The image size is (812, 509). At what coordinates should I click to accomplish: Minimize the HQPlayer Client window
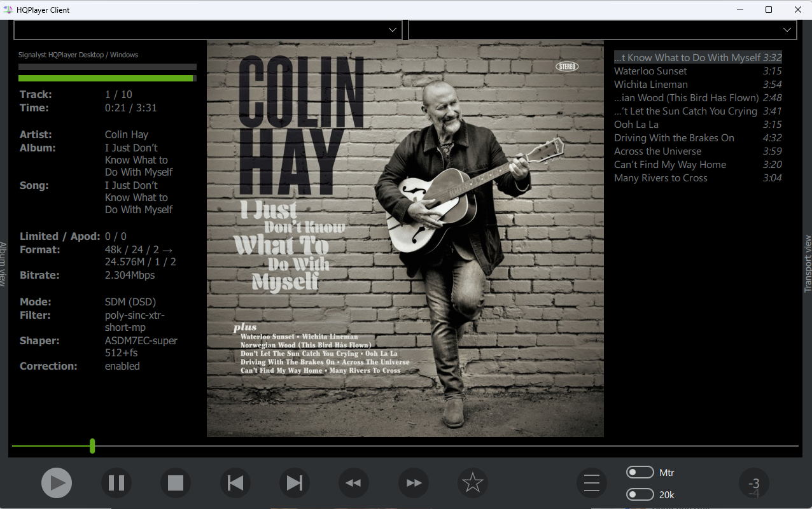coord(740,10)
